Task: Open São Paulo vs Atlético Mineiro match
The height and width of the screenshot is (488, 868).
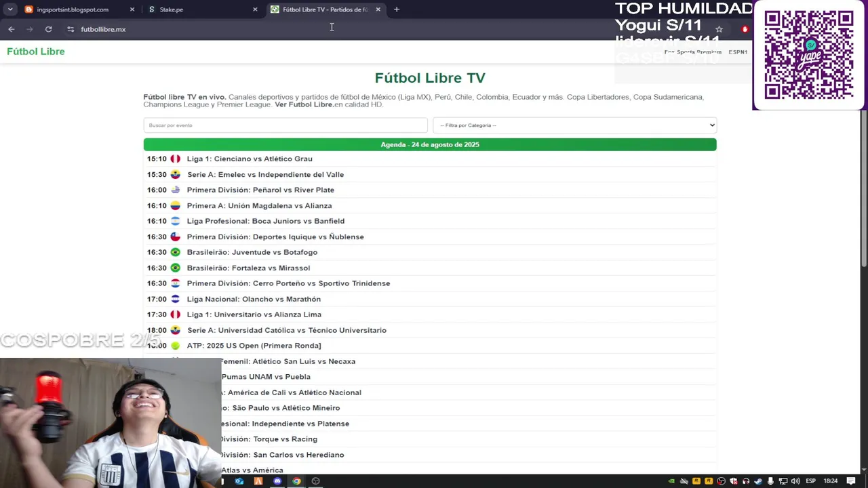Action: tap(281, 408)
